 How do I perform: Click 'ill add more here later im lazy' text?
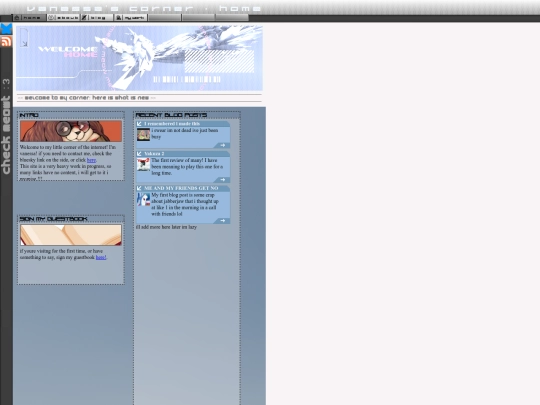[x=166, y=227]
